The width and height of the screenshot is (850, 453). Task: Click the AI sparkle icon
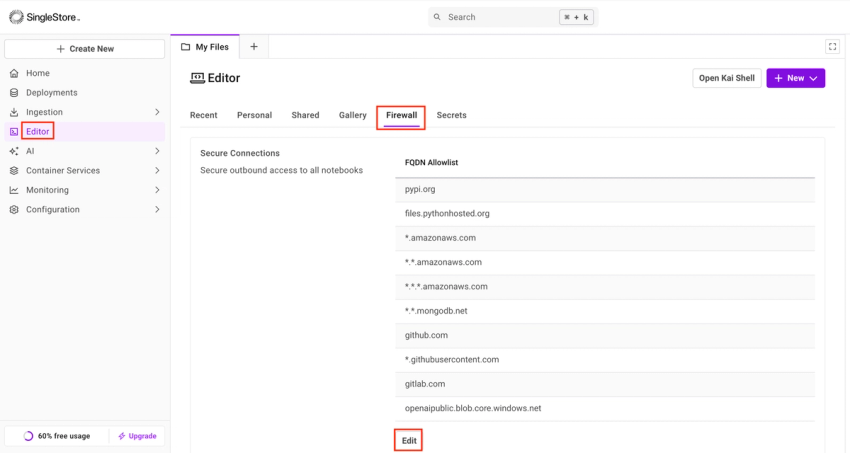pos(14,151)
